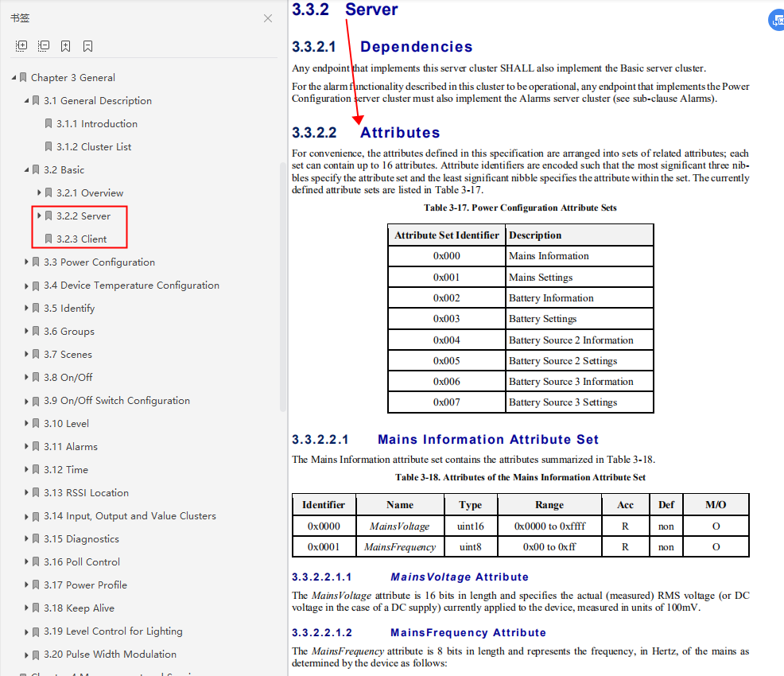This screenshot has width=784, height=676.
Task: Click the 0x007 table cell
Action: (447, 402)
